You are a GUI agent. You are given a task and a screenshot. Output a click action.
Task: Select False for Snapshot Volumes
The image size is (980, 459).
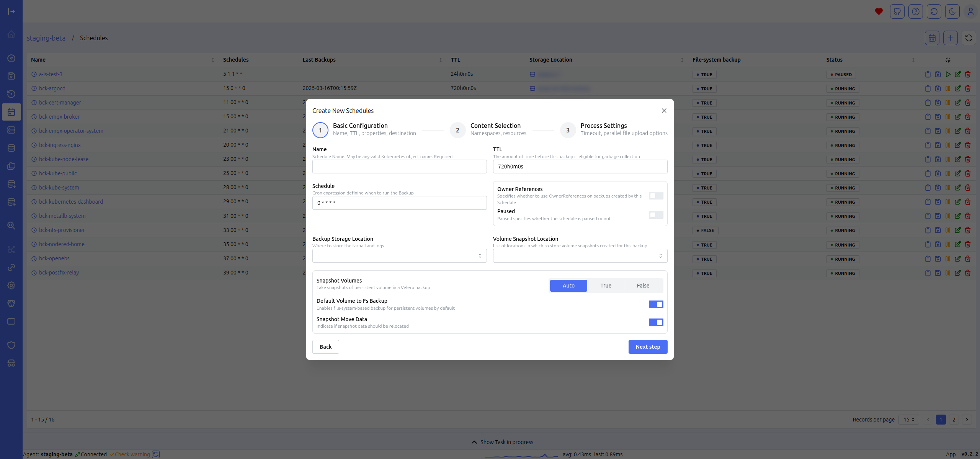(x=643, y=286)
